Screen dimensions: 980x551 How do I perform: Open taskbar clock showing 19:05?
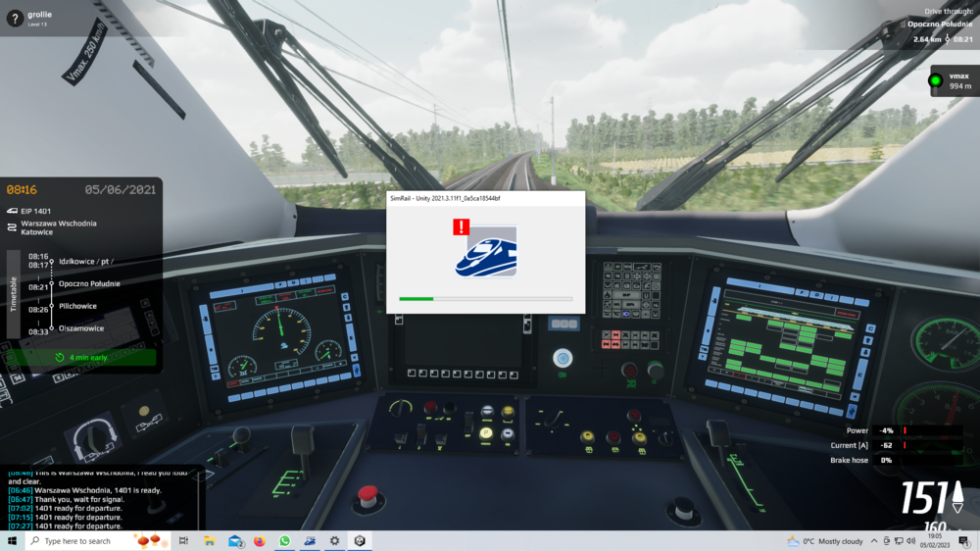click(934, 541)
